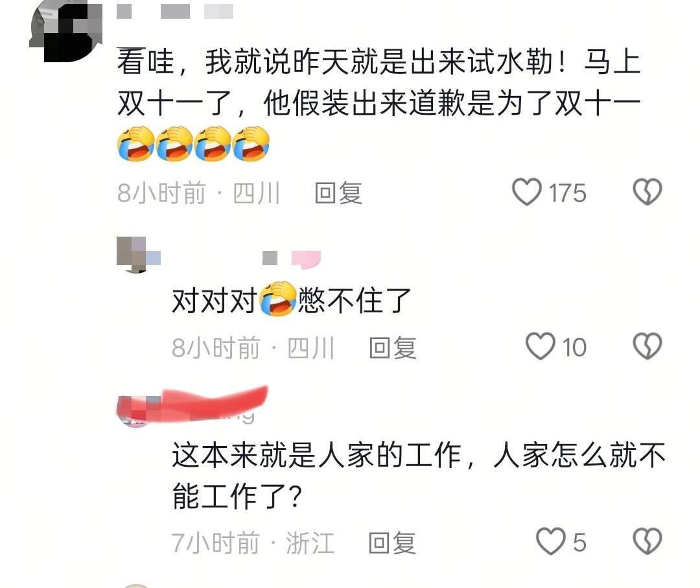Dislike the Zhejiang comment about 工作
The height and width of the screenshot is (588, 700).
click(647, 541)
